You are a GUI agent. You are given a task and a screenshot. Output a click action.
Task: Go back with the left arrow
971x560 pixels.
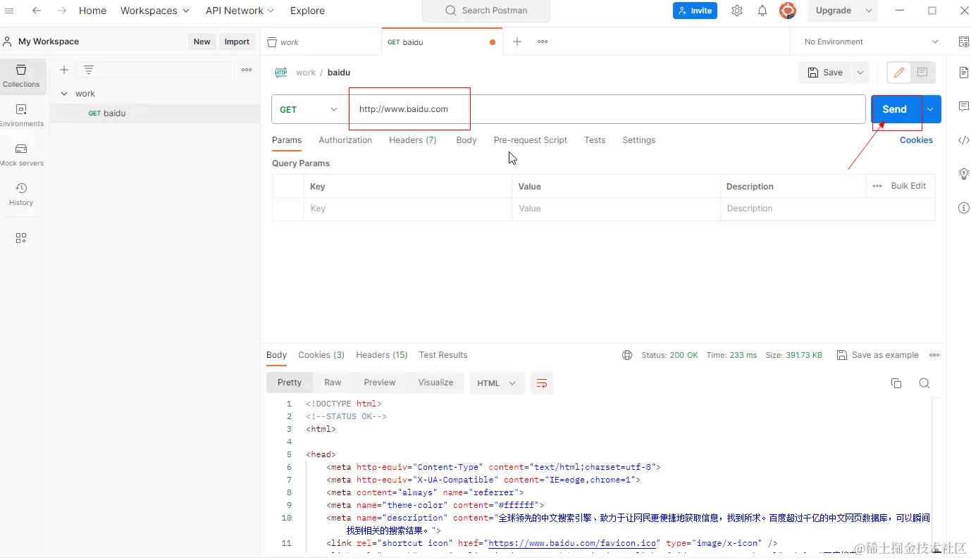37,11
